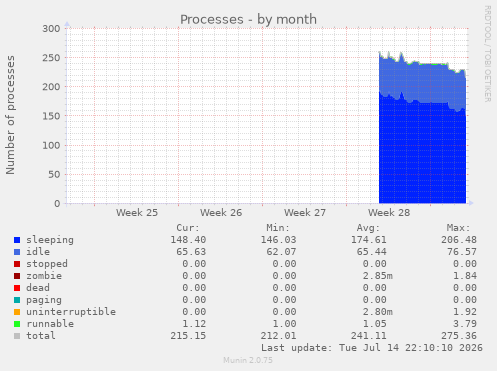
Task: Click the zombie legend color swatch
Action: click(17, 276)
